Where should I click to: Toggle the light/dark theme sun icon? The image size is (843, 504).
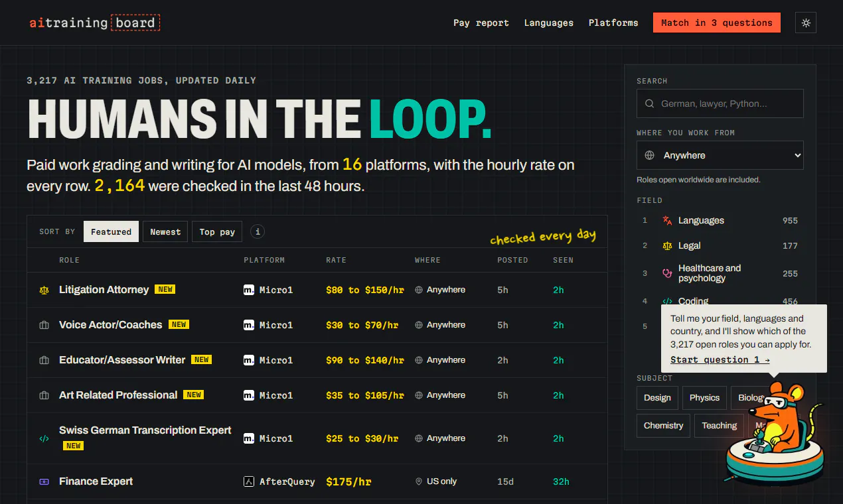click(806, 23)
